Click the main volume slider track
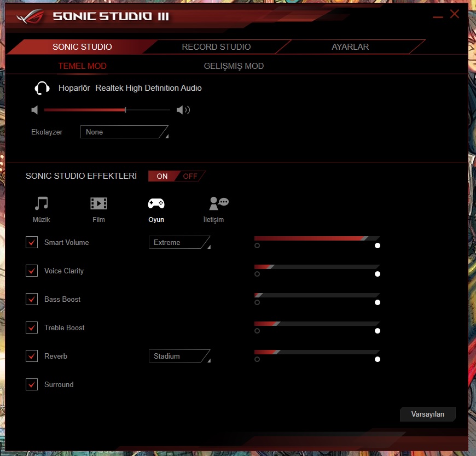 [x=107, y=110]
